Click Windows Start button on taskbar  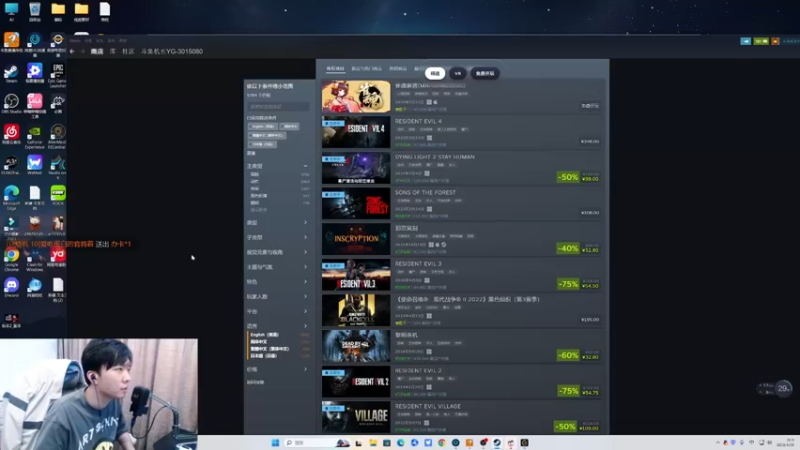click(x=275, y=442)
